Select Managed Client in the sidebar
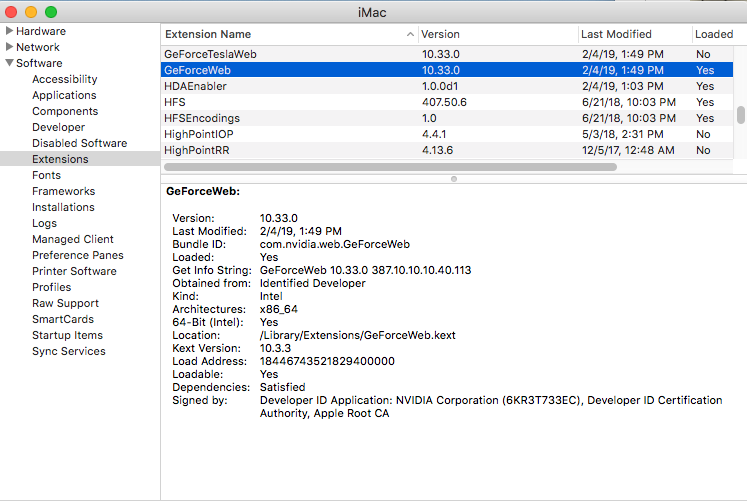 point(73,239)
